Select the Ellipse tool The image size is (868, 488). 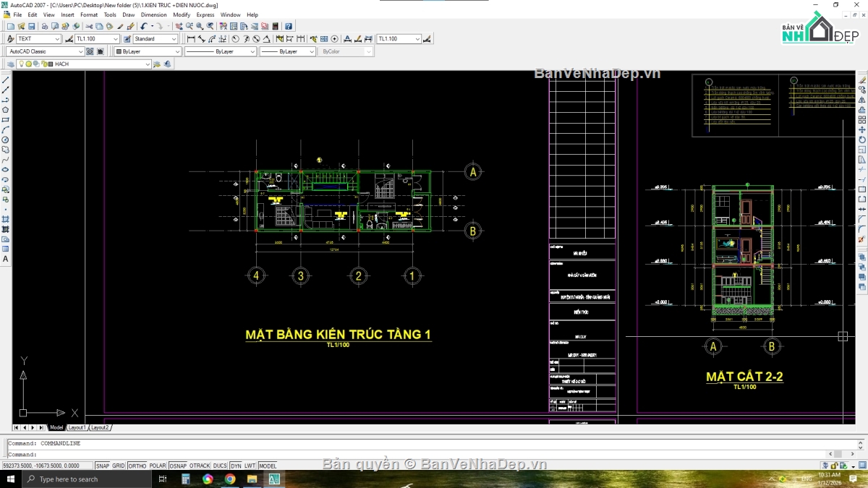coord(7,169)
